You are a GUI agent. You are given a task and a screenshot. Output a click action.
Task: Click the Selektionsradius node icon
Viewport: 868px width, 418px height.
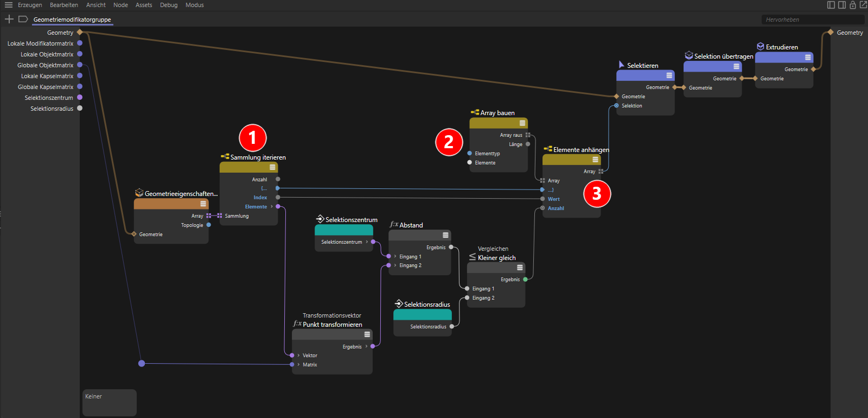coord(399,304)
